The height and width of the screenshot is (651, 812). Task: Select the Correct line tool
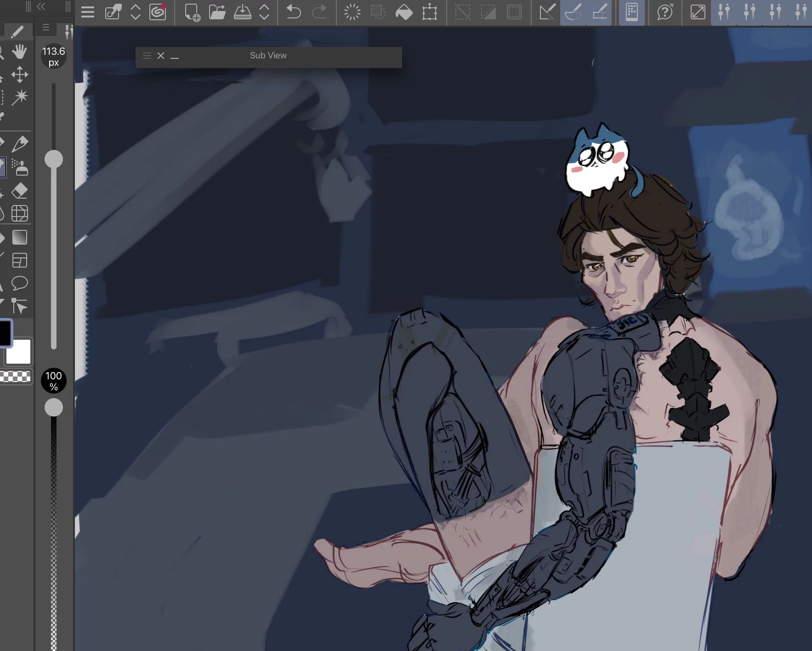(x=19, y=306)
